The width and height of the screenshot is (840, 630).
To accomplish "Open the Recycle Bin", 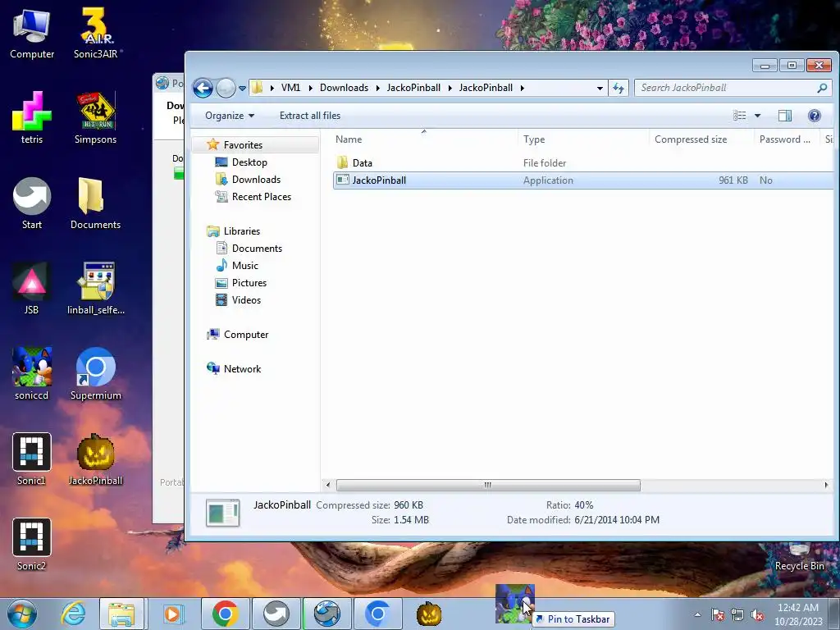I will point(799,557).
